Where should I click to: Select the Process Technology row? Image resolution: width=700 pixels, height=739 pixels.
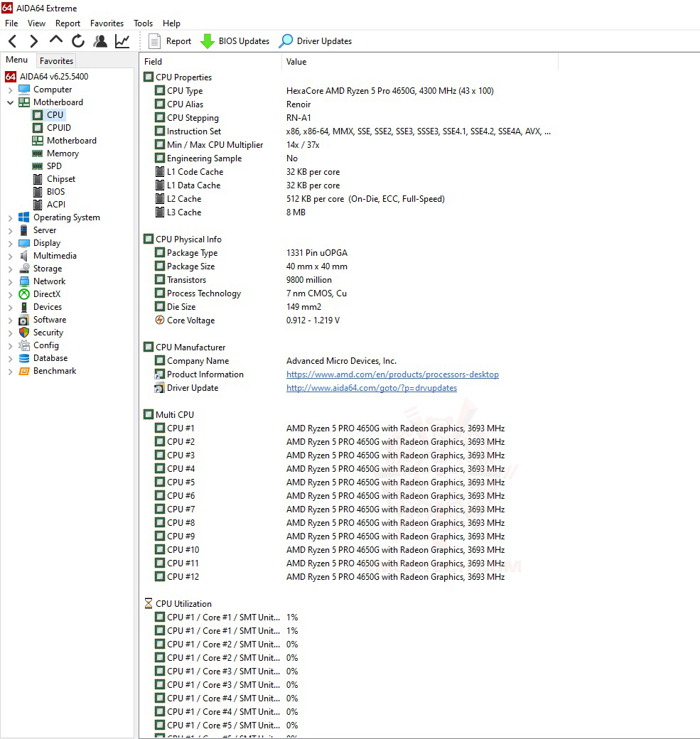pyautogui.click(x=349, y=293)
